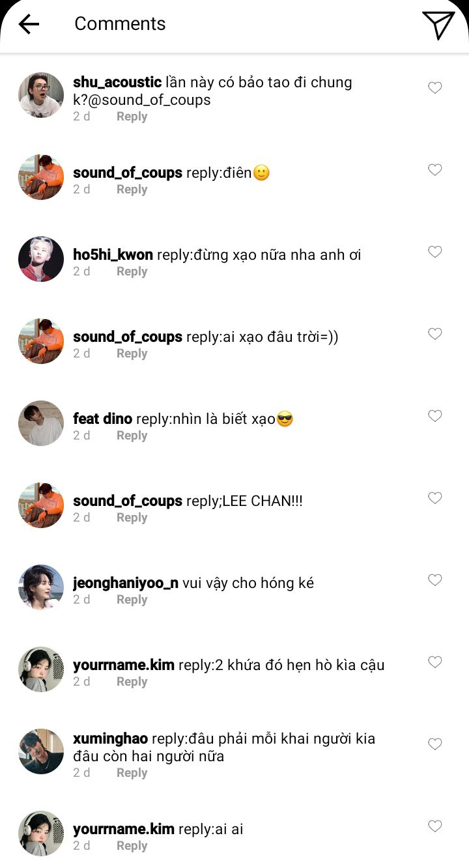
Task: Open shu_acoustic's profile picture
Action: (x=41, y=95)
